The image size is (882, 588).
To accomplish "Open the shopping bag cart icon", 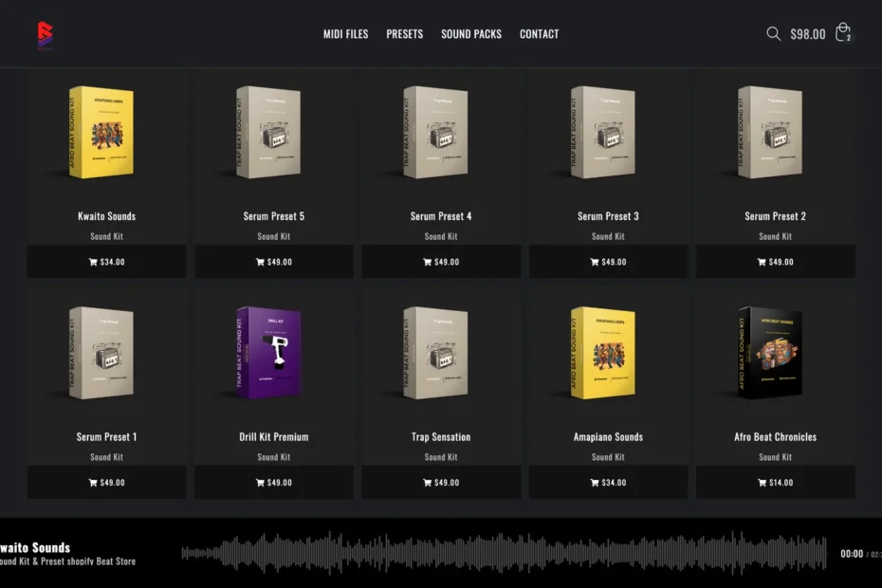I will coord(842,34).
